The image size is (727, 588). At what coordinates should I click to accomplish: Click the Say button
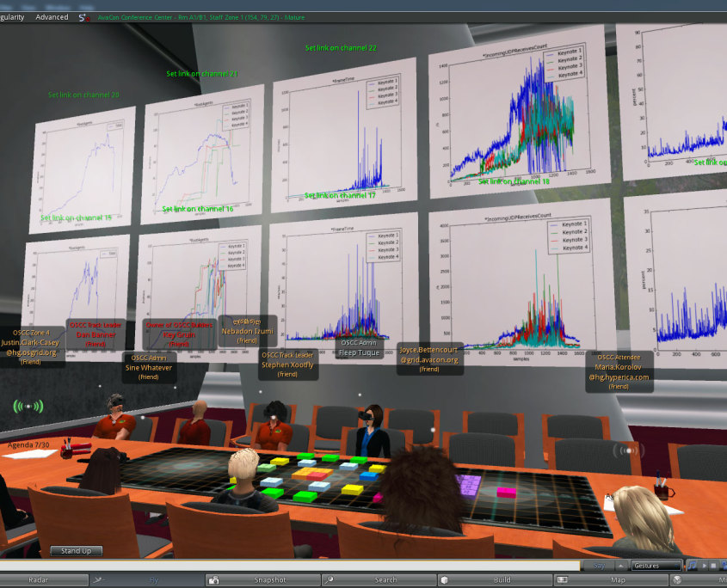pos(599,566)
